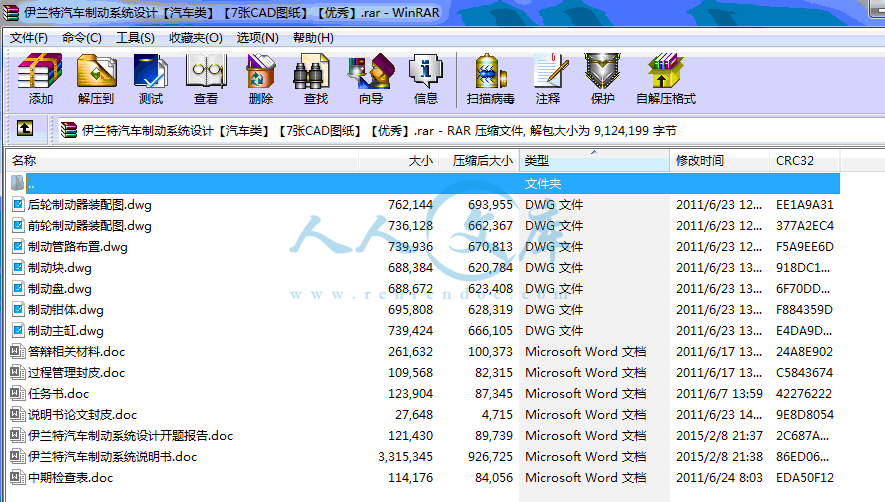885x502 pixels.
Task: Click DWG icon of 制动盘.dwg
Action: point(18,288)
